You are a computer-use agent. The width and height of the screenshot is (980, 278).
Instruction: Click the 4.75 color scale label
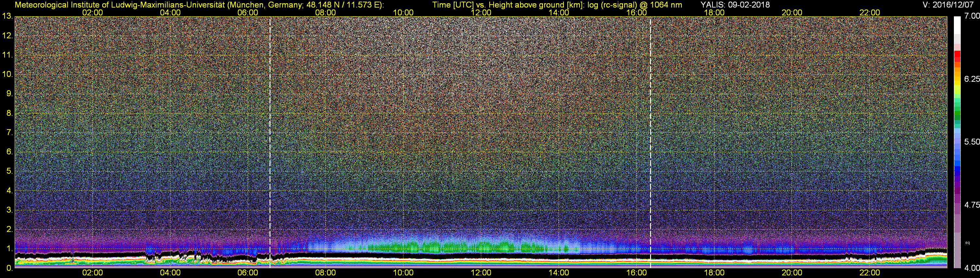[x=972, y=205]
